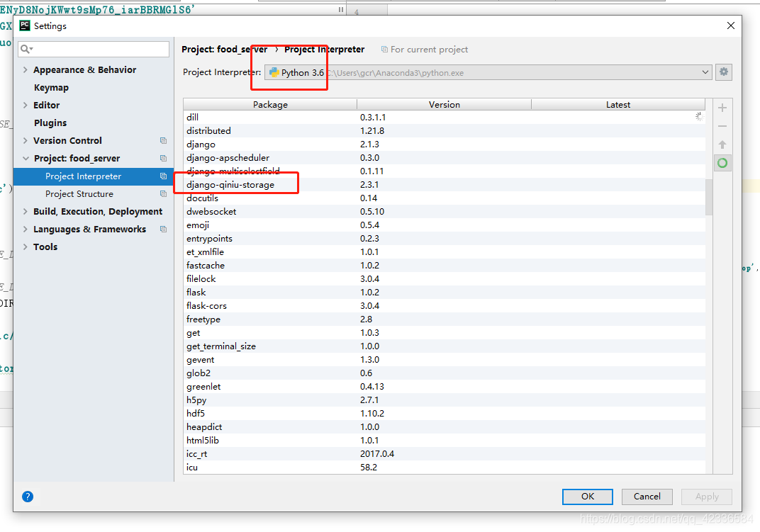The width and height of the screenshot is (760, 532).
Task: Click the upgrade package arrow icon
Action: pyautogui.click(x=722, y=145)
